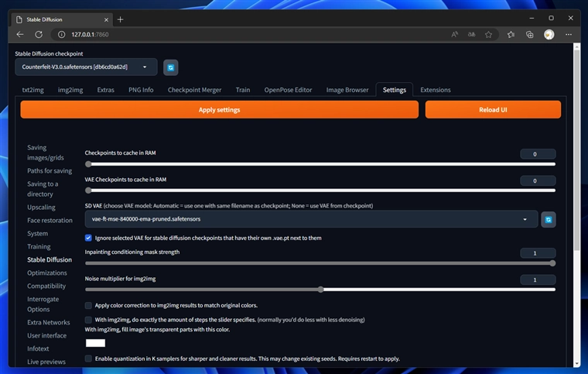Image resolution: width=588 pixels, height=374 pixels.
Task: View site information icon in address bar
Action: pyautogui.click(x=61, y=35)
